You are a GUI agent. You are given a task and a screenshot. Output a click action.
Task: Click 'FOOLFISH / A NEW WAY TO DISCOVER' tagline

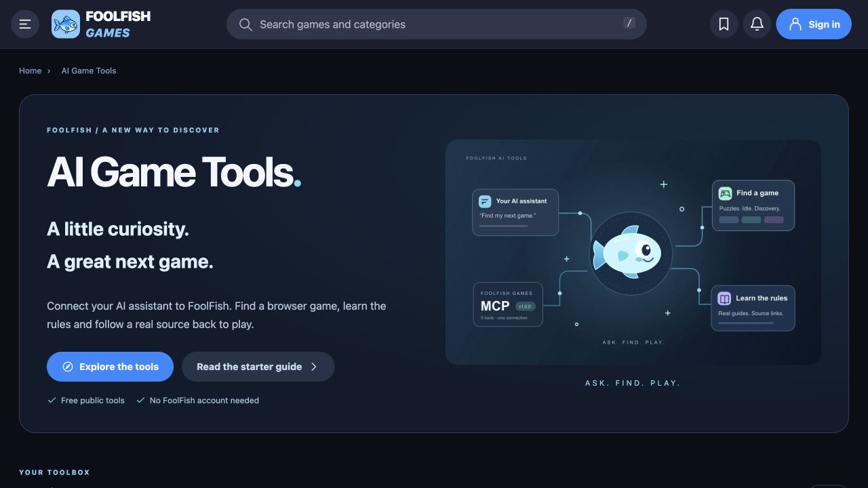pyautogui.click(x=133, y=130)
